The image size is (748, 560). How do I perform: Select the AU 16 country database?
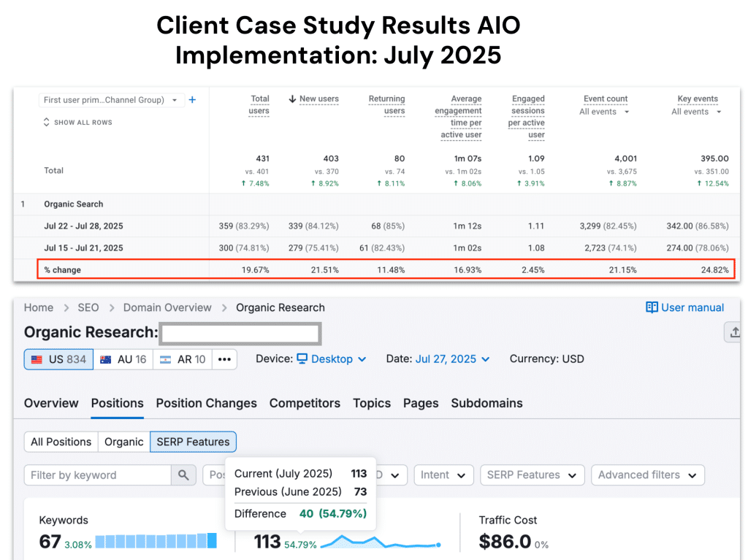click(x=123, y=358)
